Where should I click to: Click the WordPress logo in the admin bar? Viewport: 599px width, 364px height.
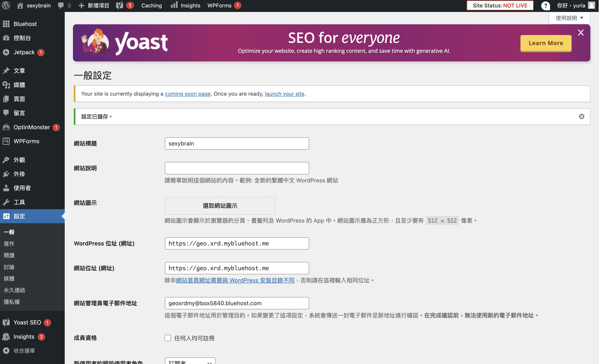point(6,5)
